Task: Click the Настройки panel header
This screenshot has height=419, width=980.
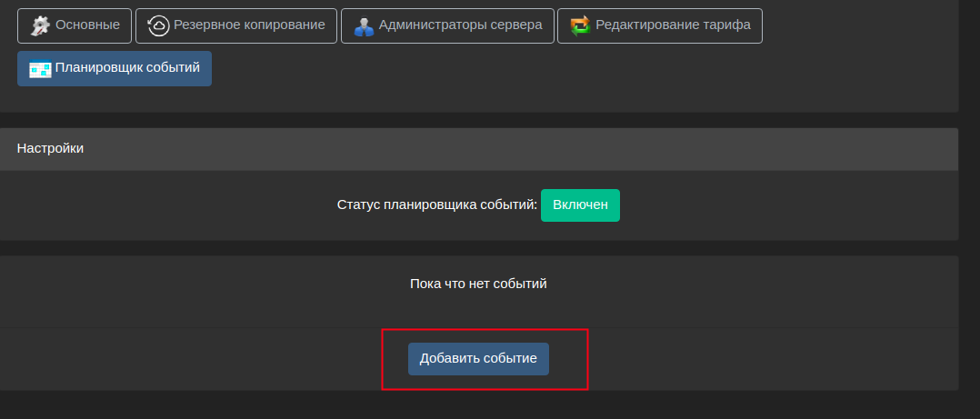Action: coord(479,149)
